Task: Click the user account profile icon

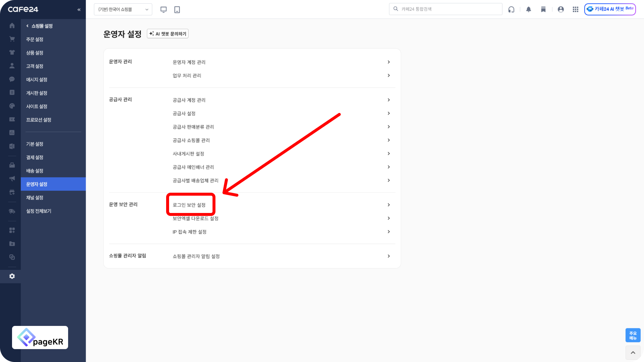Action: tap(561, 9)
